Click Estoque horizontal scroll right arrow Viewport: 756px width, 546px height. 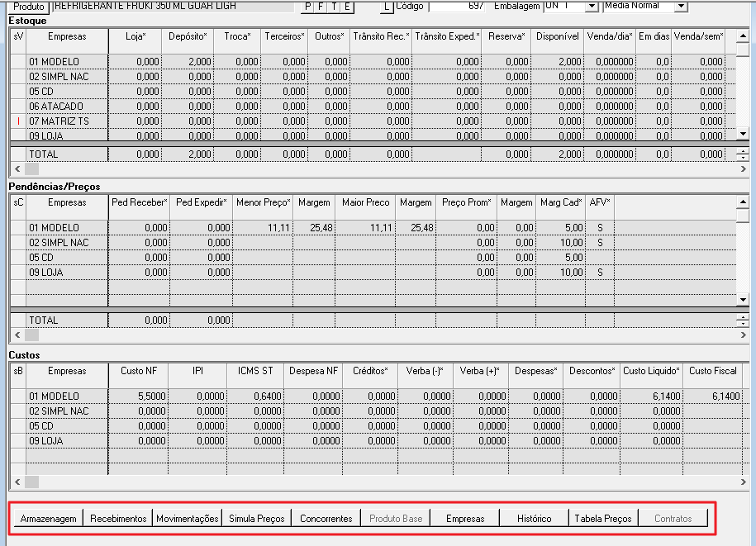point(743,169)
